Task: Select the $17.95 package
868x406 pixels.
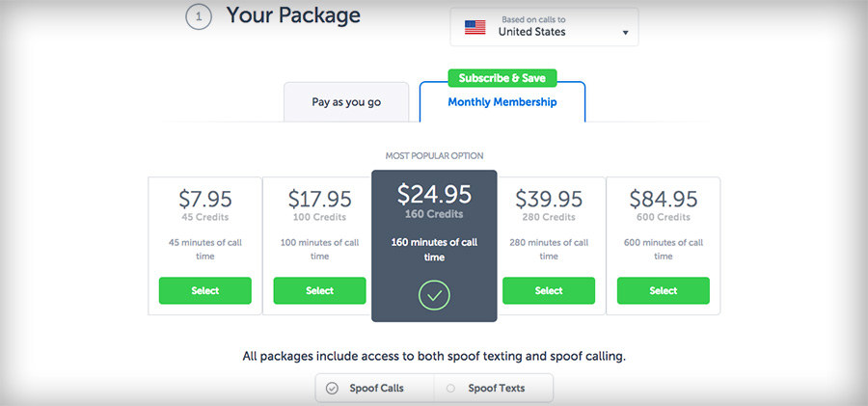Action: (x=319, y=290)
